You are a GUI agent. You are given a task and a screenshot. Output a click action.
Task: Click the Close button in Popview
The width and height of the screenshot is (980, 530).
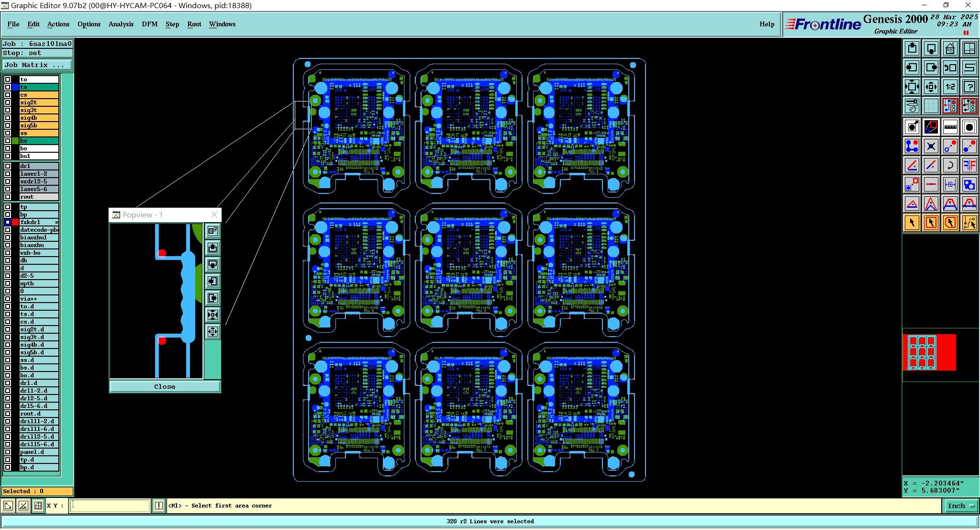tap(165, 386)
